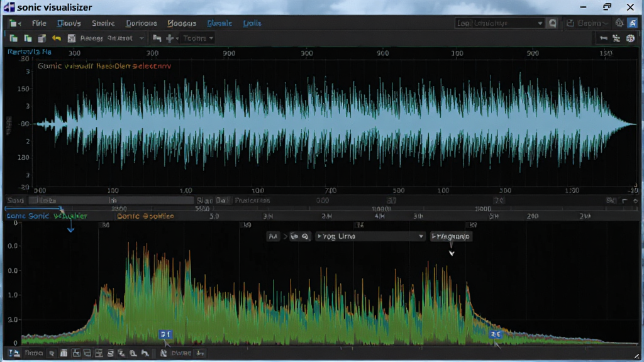Click the rightmost icon in bottom toolbar
644x362 pixels.
click(x=200, y=353)
